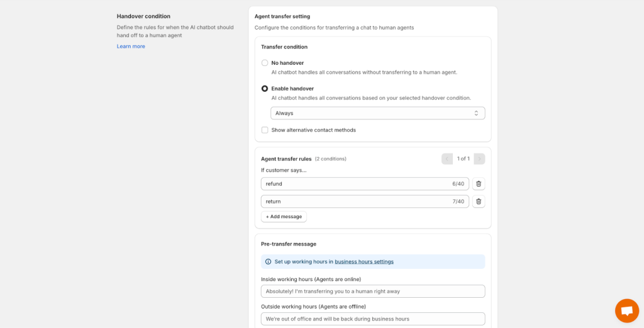Viewport: 644px width, 328px height.
Task: Click into the "return" message field
Action: tap(355, 201)
